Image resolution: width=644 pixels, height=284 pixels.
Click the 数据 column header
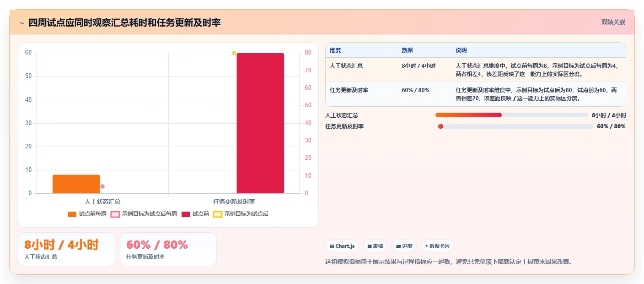[408, 50]
